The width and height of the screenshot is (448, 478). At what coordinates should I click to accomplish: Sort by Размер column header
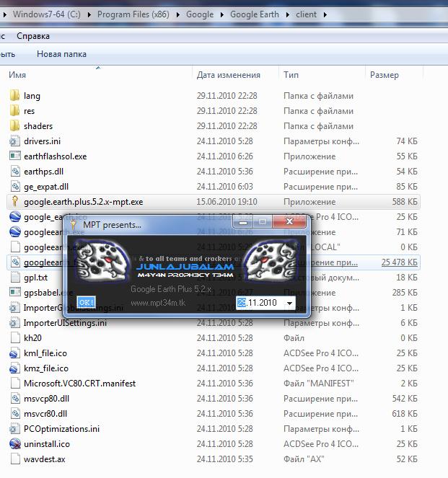click(385, 75)
